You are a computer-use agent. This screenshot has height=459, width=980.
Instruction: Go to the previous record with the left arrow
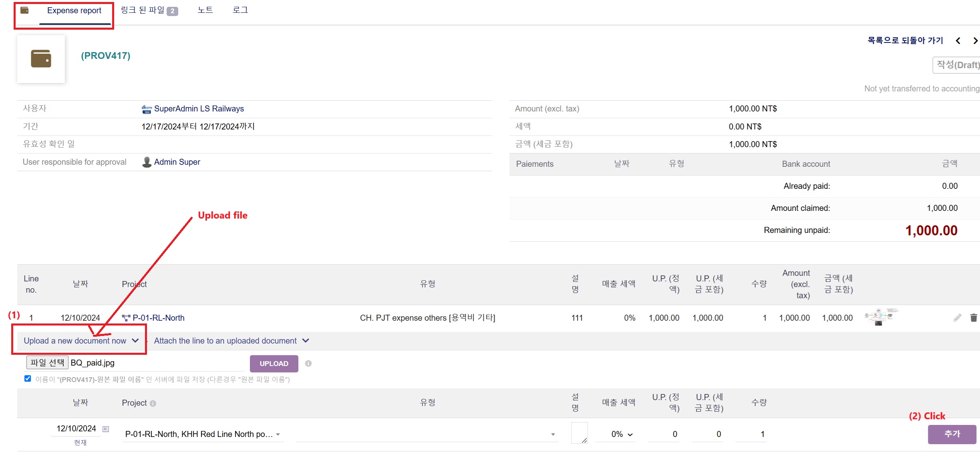[x=958, y=41]
